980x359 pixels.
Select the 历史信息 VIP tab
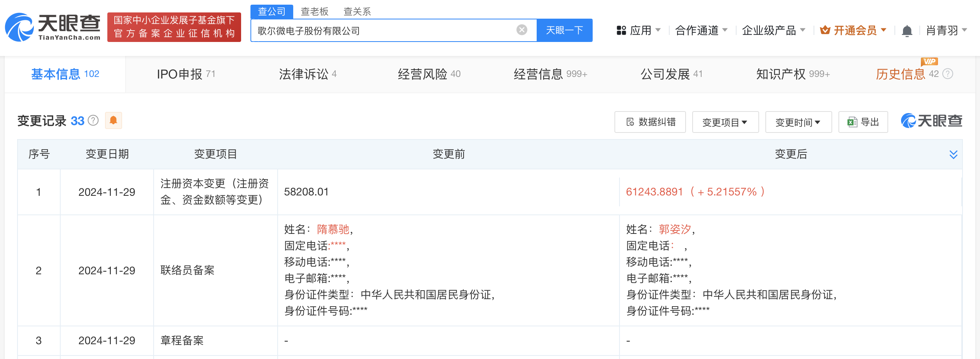(x=907, y=74)
